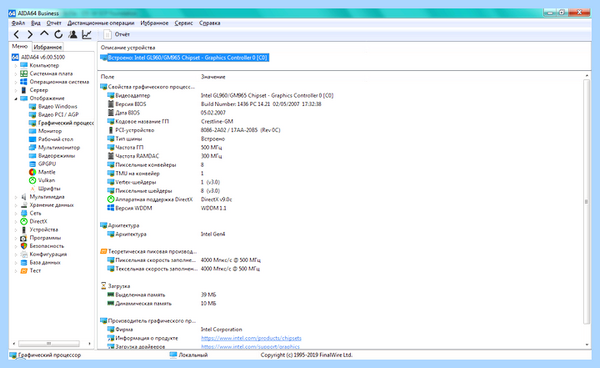Image resolution: width=600 pixels, height=368 pixels.
Task: Select the Шрифты icon in tree
Action: [33, 189]
